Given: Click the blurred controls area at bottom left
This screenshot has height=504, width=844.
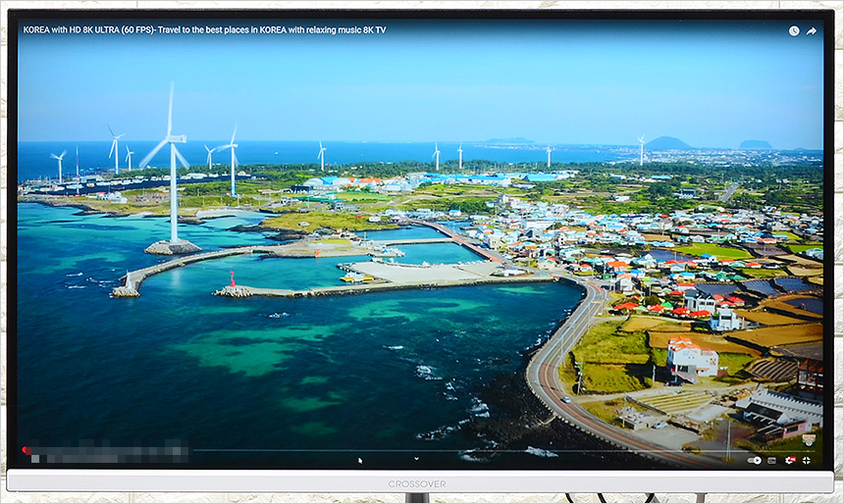Looking at the screenshot, I should click(x=108, y=456).
